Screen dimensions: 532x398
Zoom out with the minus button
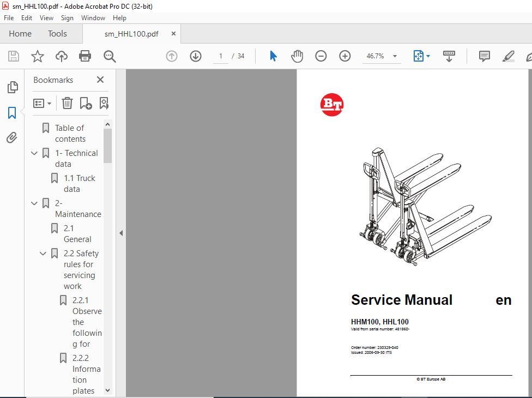tap(321, 56)
